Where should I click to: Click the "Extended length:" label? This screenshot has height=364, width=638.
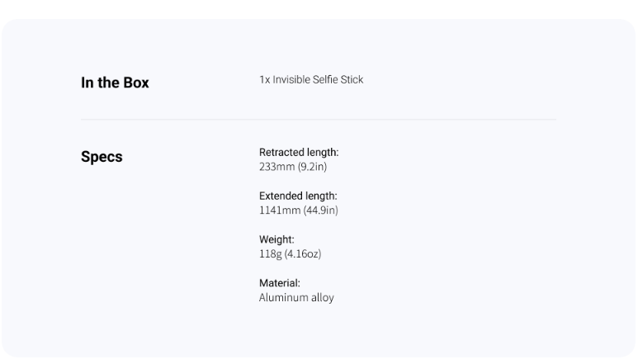(x=298, y=196)
